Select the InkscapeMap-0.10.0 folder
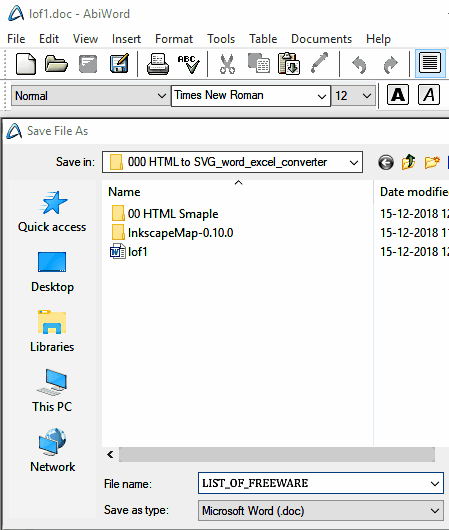 pyautogui.click(x=172, y=233)
